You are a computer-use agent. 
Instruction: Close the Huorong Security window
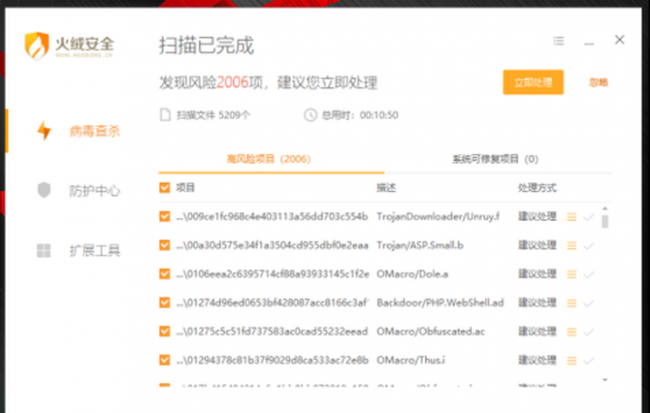(x=620, y=40)
